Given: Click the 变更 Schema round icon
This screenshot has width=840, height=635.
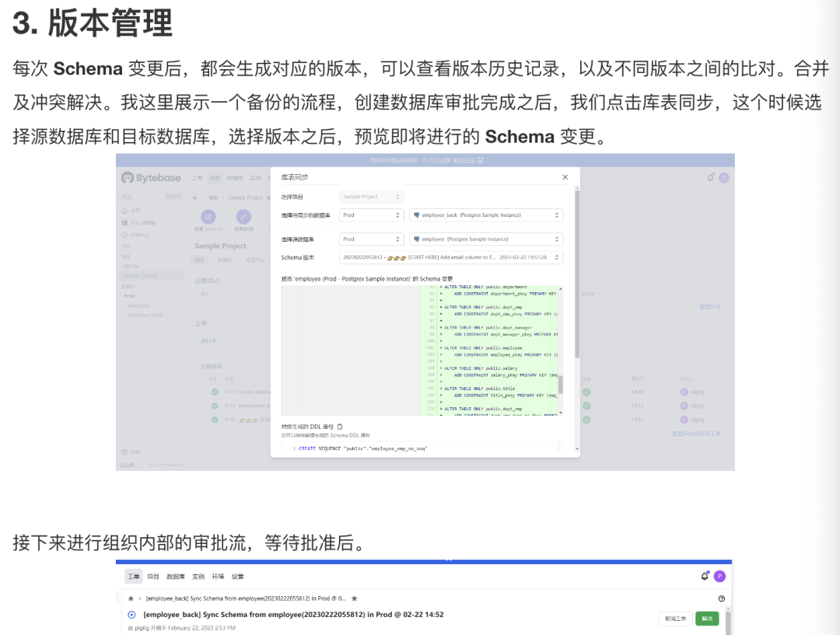Looking at the screenshot, I should 208,216.
